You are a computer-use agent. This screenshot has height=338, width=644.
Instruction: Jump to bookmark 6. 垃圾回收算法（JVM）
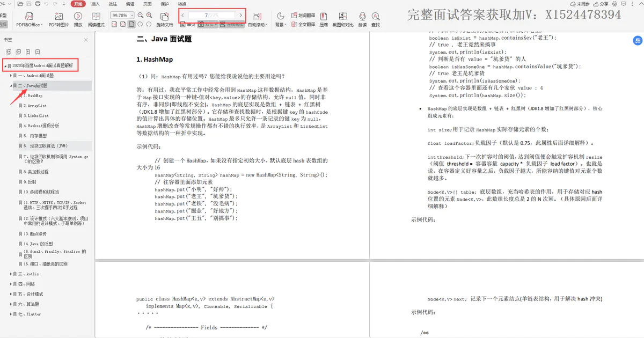[x=45, y=145]
